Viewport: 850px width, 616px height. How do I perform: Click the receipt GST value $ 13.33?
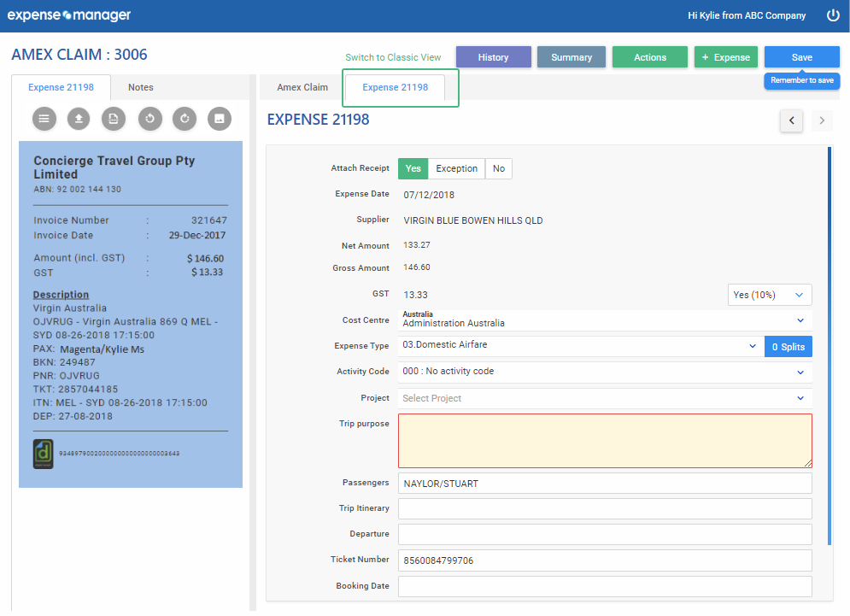click(207, 273)
